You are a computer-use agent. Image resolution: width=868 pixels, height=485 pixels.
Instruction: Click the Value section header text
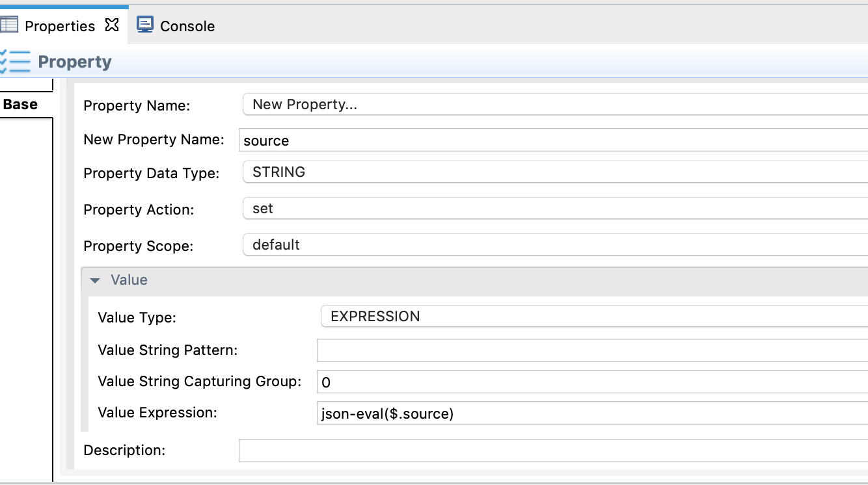pos(129,280)
